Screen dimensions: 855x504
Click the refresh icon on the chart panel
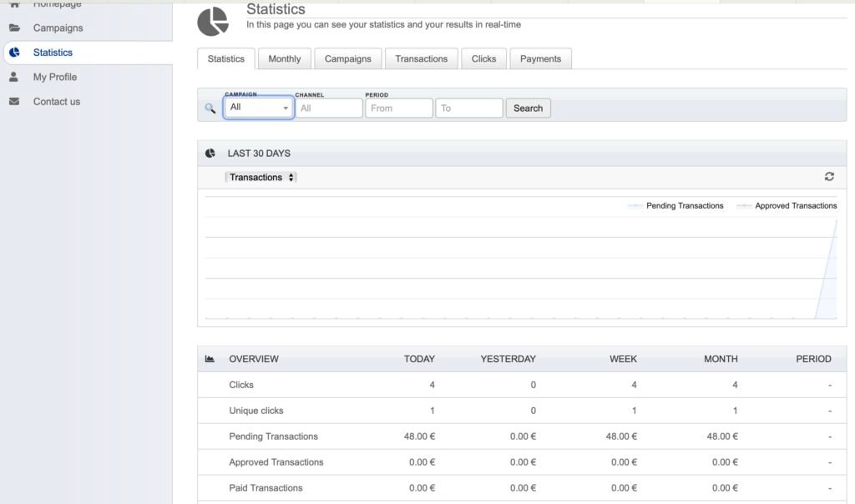point(829,177)
